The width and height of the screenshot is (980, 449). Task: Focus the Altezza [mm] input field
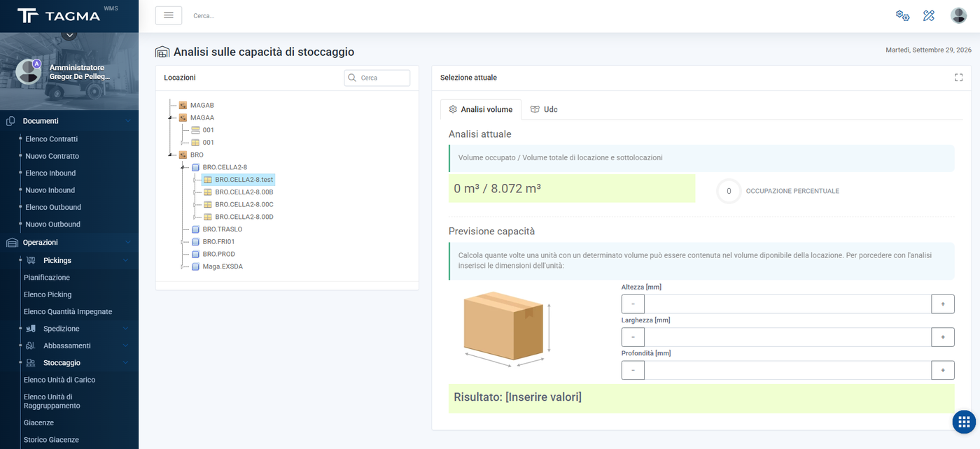coord(787,304)
